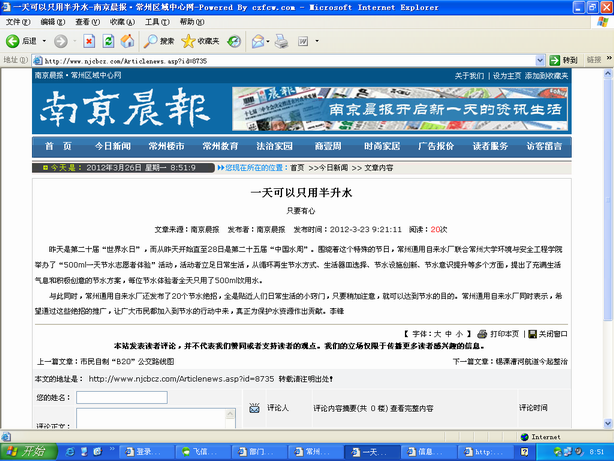Click the Home page icon
Viewport: 614px width, 461px height.
point(129,41)
